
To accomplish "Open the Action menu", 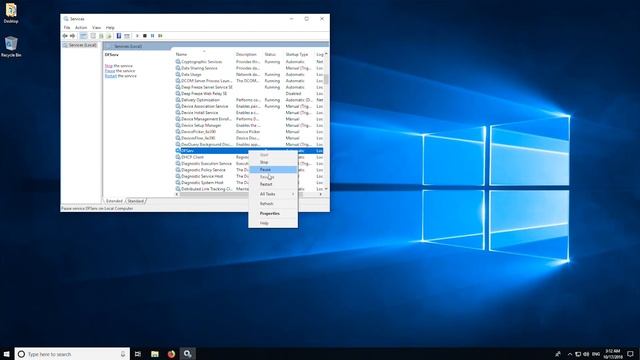I will point(81,27).
